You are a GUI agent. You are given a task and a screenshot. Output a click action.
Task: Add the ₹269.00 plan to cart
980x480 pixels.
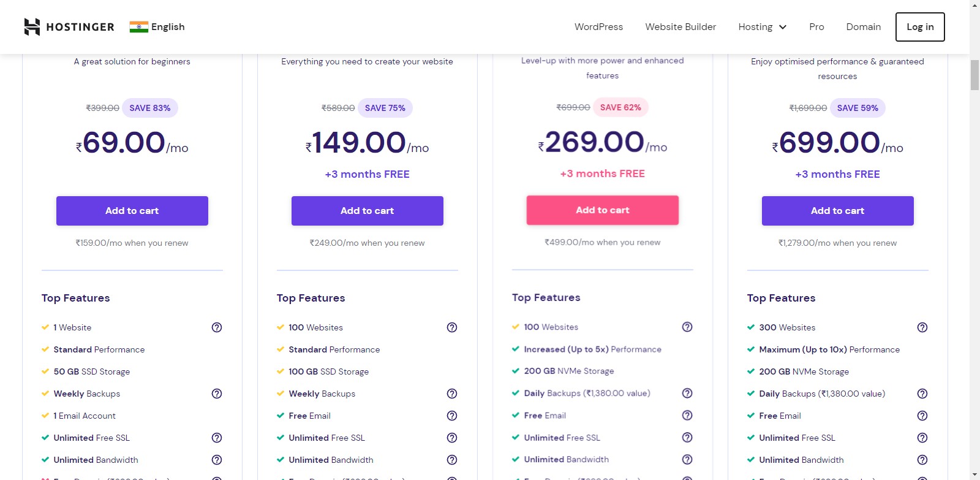point(603,210)
